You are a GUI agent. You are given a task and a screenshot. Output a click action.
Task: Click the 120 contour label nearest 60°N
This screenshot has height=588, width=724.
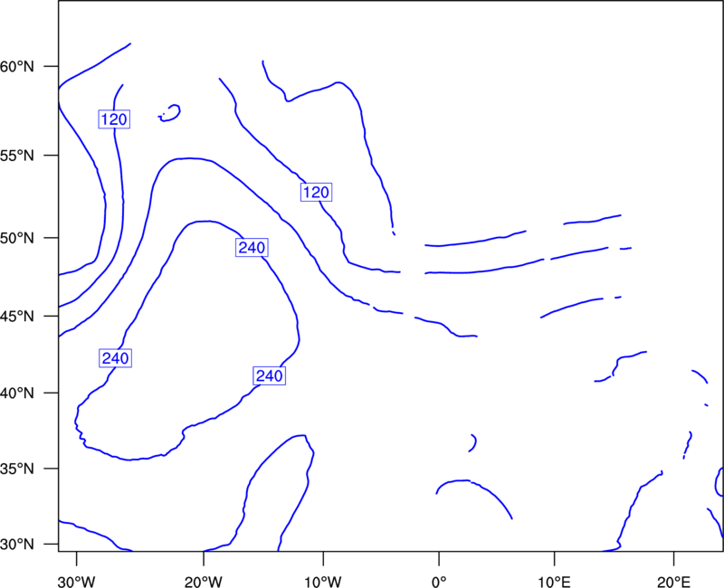pyautogui.click(x=114, y=119)
